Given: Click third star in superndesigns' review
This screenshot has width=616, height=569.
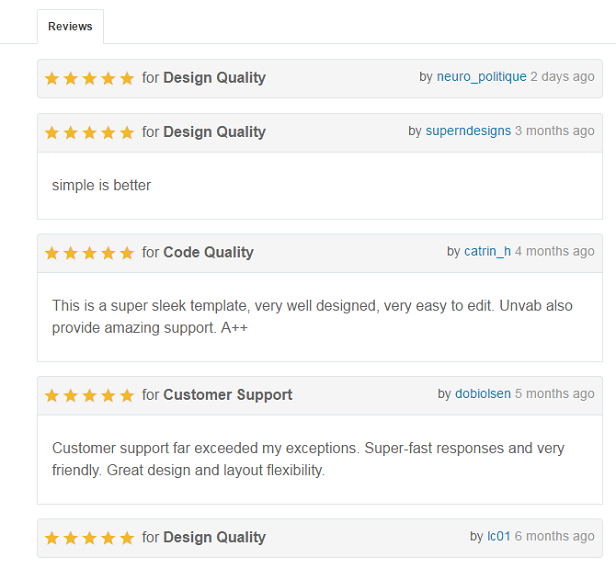Looking at the screenshot, I should (89, 132).
